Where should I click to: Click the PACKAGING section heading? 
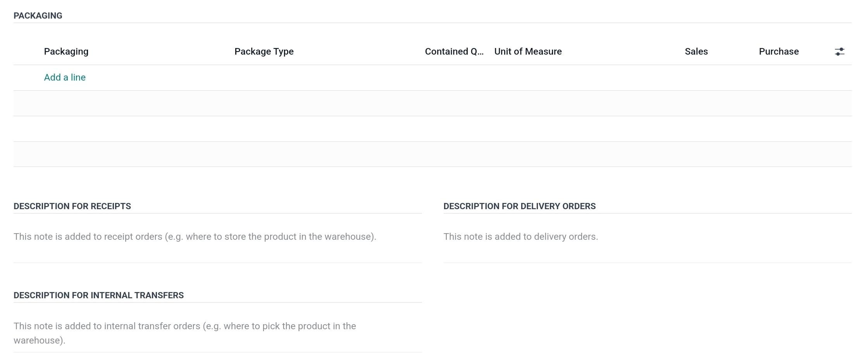38,16
